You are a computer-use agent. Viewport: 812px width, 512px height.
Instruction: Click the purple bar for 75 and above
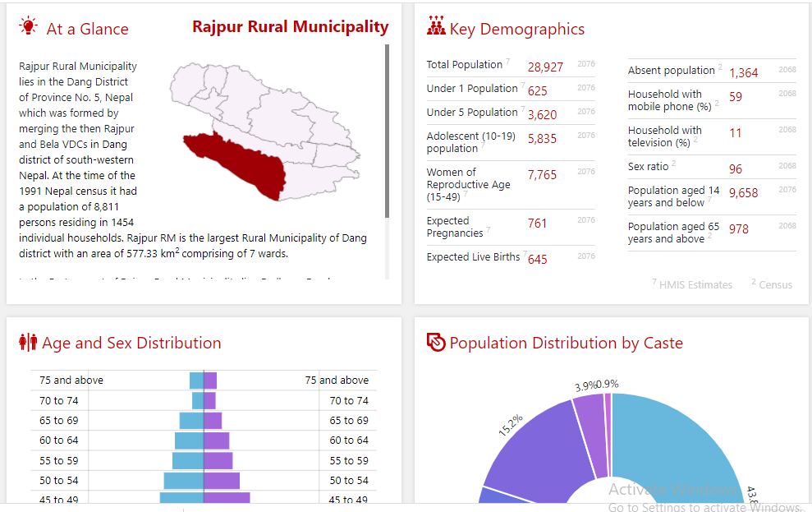tap(210, 381)
